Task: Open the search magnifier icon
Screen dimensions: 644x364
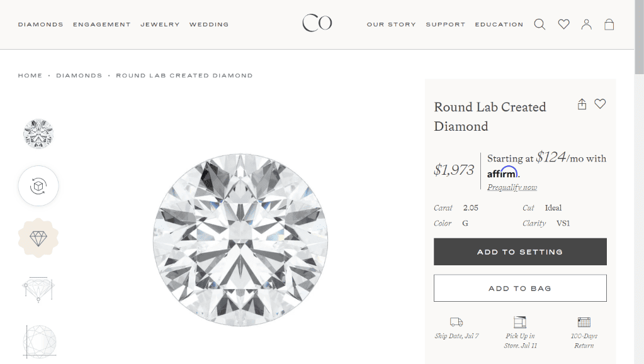Action: pos(539,25)
